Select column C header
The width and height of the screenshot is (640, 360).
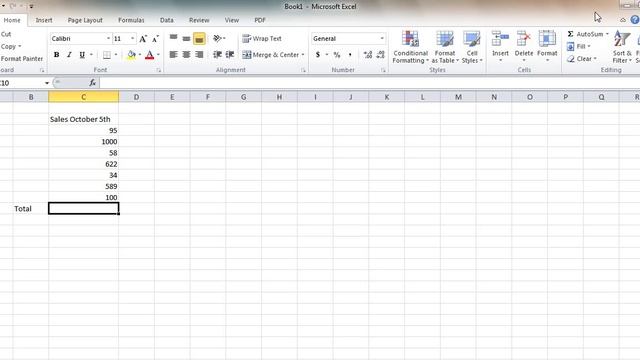pyautogui.click(x=83, y=97)
